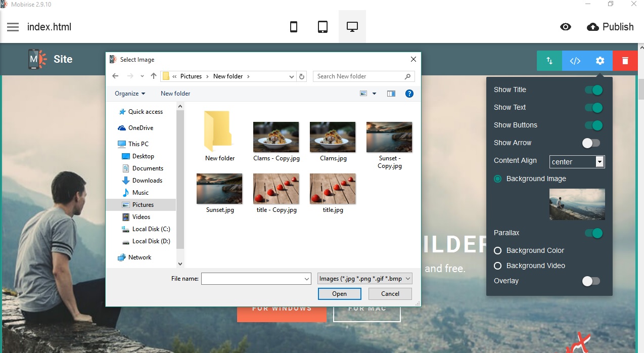The height and width of the screenshot is (353, 644).
Task: Open the hamburger menu next to index.html
Action: tap(13, 26)
